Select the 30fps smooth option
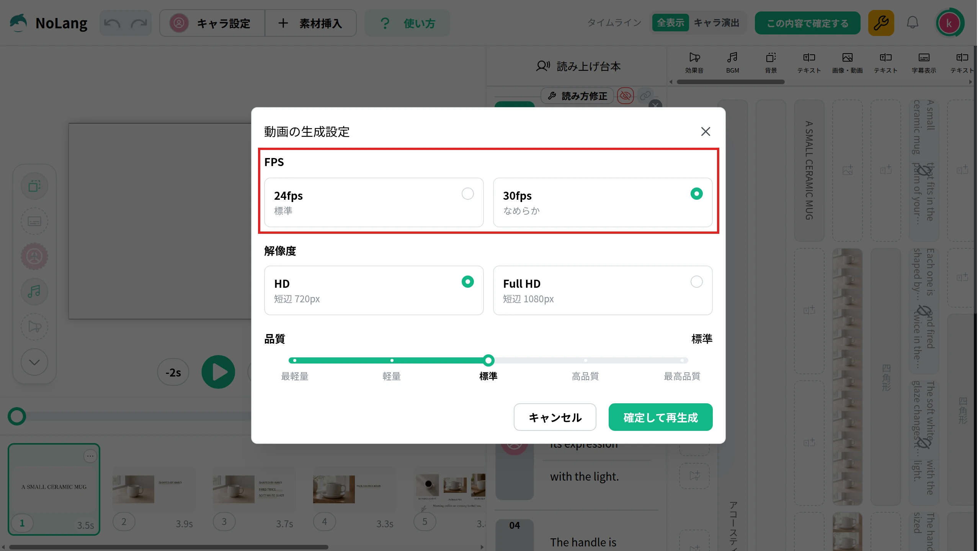The image size is (980, 551). [603, 202]
